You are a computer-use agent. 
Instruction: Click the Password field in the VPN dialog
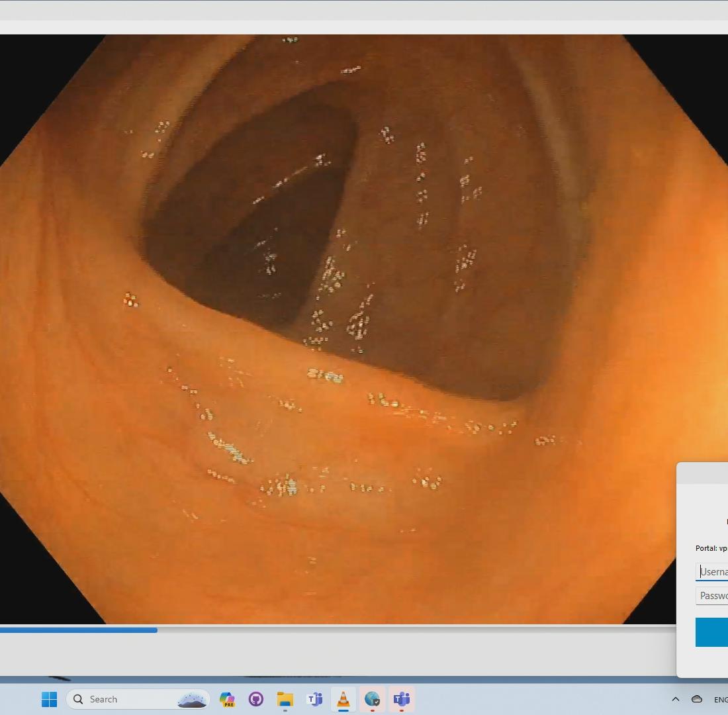(x=711, y=596)
